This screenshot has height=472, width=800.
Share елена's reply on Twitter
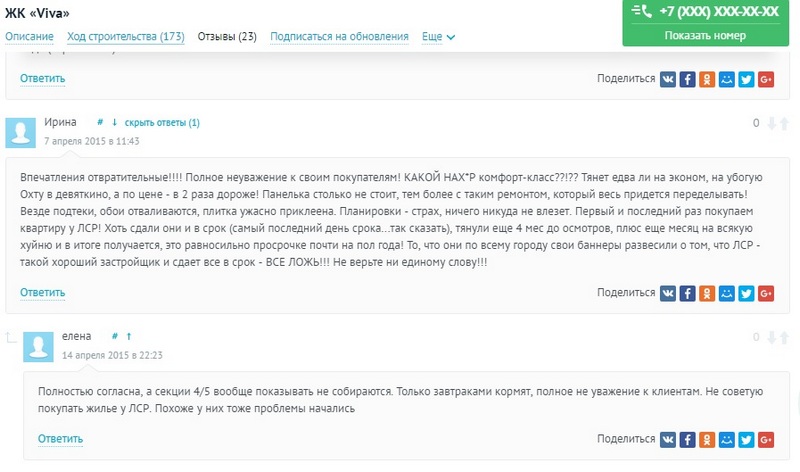[x=746, y=439]
